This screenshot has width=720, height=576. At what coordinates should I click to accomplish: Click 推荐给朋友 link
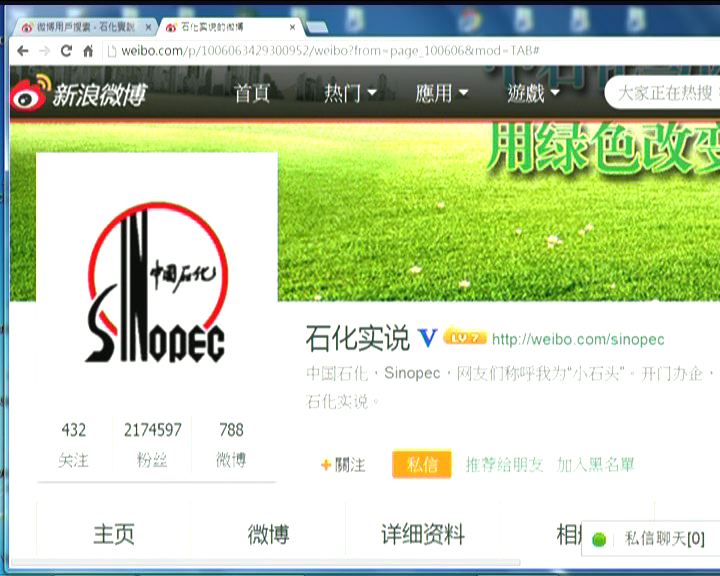504,465
